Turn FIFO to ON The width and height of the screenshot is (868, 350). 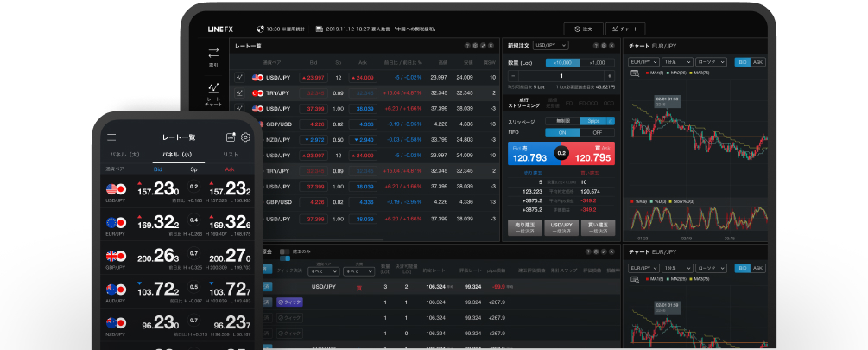point(561,132)
